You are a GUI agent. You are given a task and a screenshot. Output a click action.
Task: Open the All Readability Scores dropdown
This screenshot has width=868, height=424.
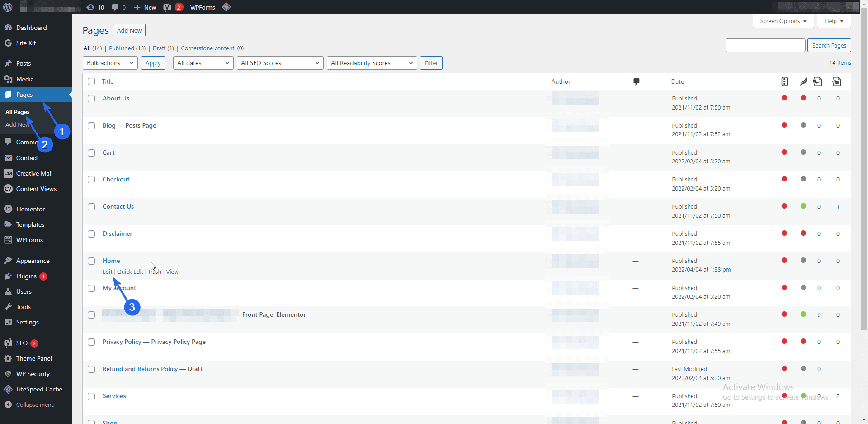pos(372,63)
